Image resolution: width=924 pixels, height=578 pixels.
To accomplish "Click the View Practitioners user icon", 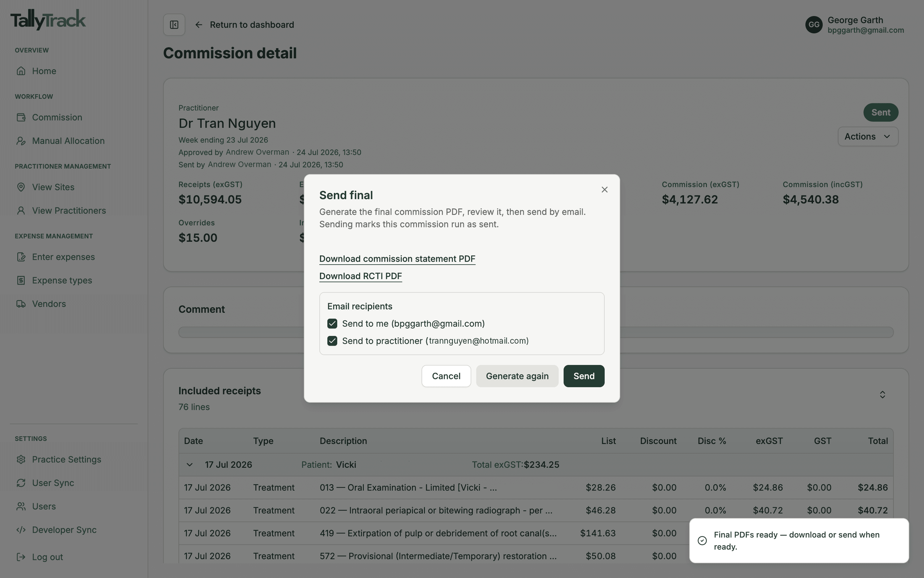I will pyautogui.click(x=21, y=211).
